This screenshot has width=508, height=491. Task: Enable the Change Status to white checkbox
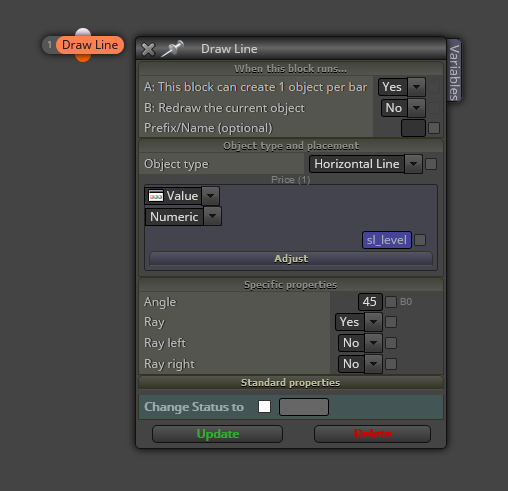click(x=264, y=407)
